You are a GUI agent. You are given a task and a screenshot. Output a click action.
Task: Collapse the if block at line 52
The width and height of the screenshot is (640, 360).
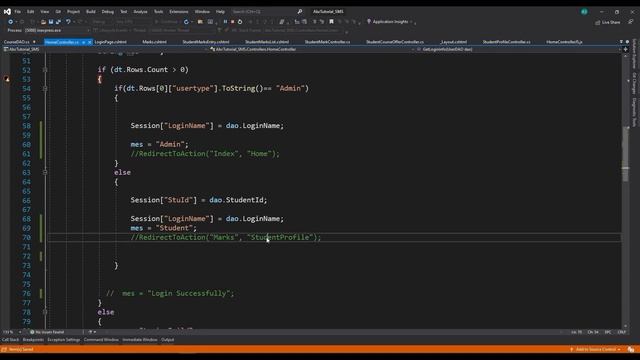click(45, 70)
